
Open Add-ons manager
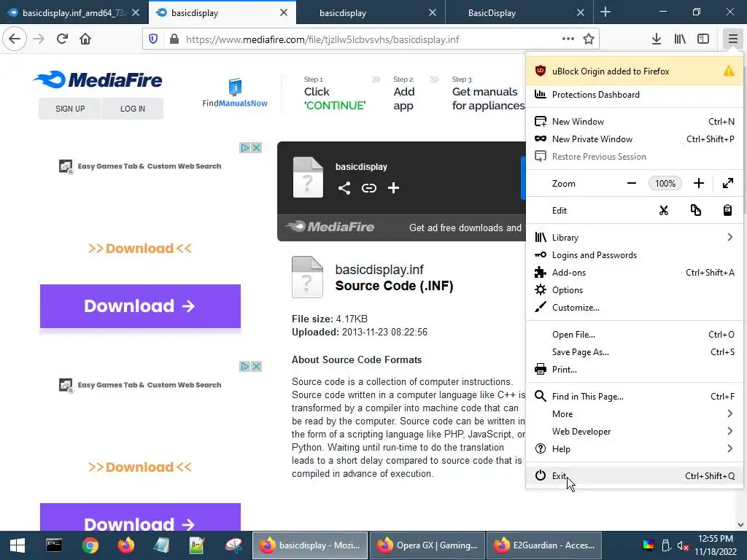click(x=634, y=273)
